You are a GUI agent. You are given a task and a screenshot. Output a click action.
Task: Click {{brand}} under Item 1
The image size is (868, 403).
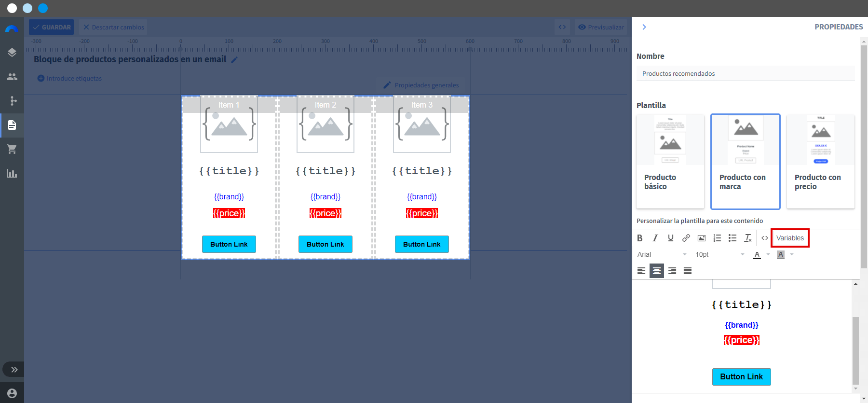pos(229,197)
